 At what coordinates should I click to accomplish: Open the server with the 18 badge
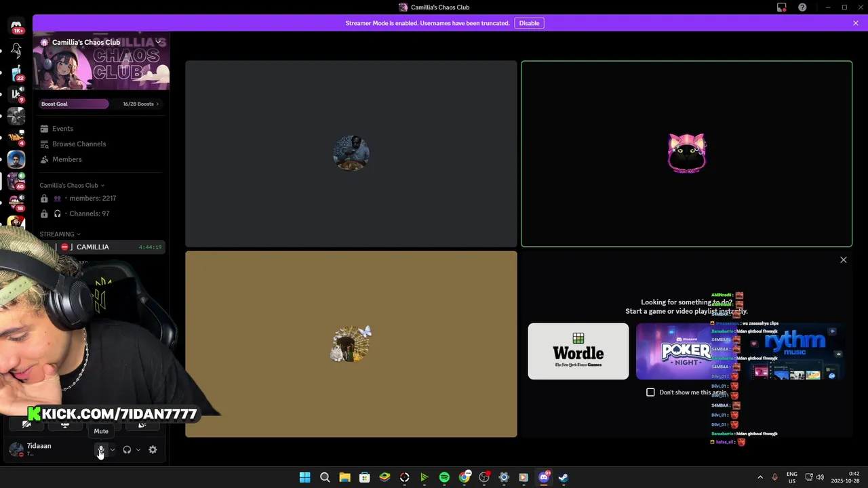(x=16, y=203)
